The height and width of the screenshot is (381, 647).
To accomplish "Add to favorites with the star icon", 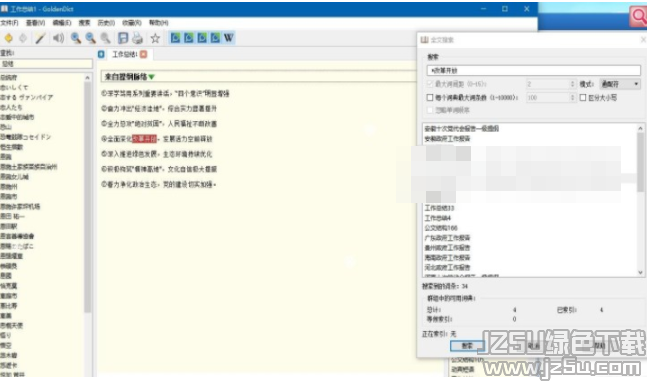I will (155, 38).
